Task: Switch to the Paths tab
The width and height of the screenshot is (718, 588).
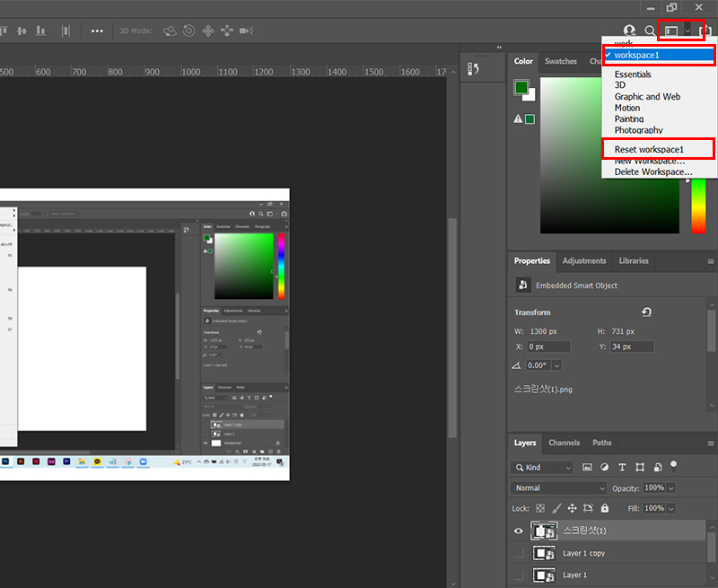Action: (601, 443)
